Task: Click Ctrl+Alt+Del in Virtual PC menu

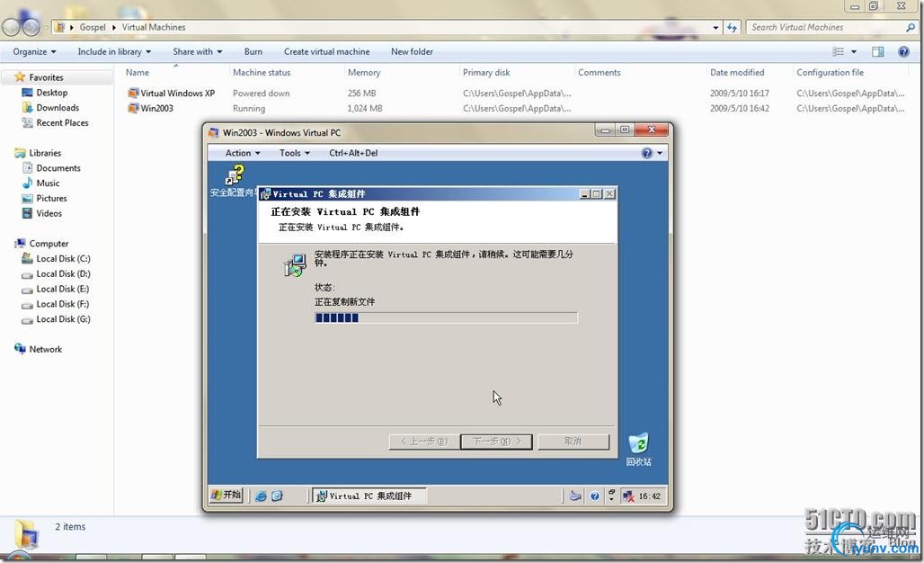Action: pos(353,153)
